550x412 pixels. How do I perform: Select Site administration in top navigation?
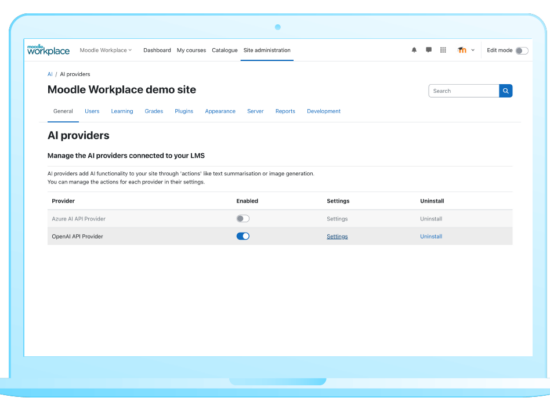[x=267, y=50]
